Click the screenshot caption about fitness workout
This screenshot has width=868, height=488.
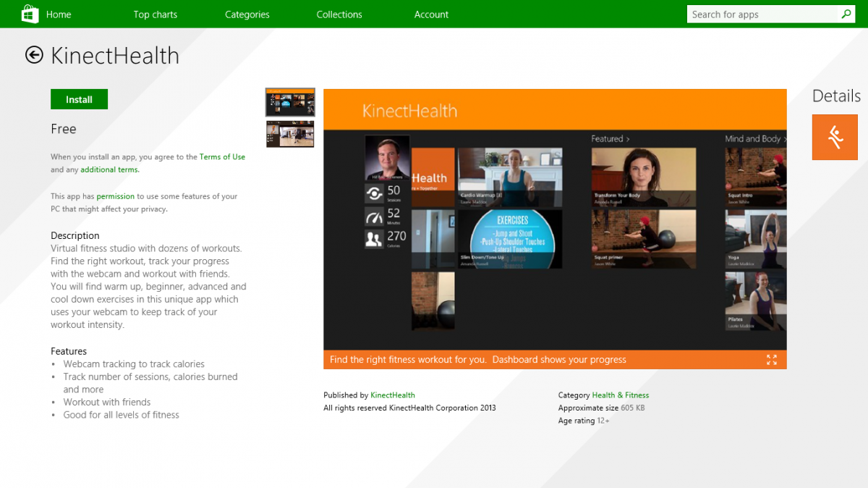[478, 360]
